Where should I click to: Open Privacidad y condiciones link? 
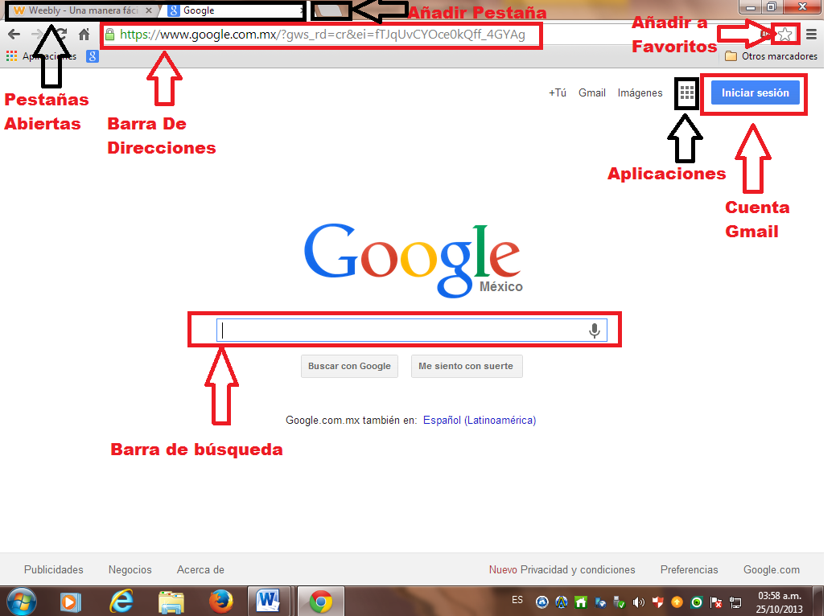click(578, 570)
